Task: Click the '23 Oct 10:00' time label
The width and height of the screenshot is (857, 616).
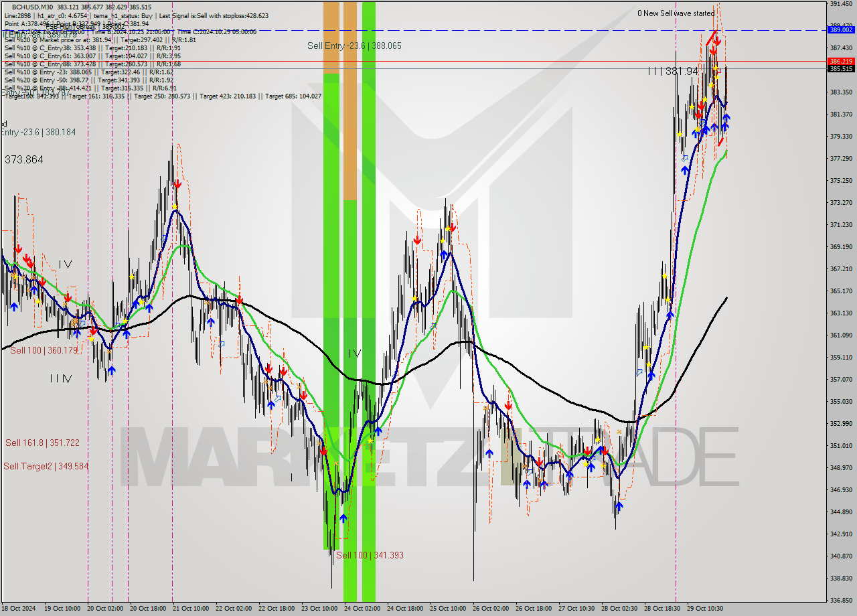Action: (319, 609)
